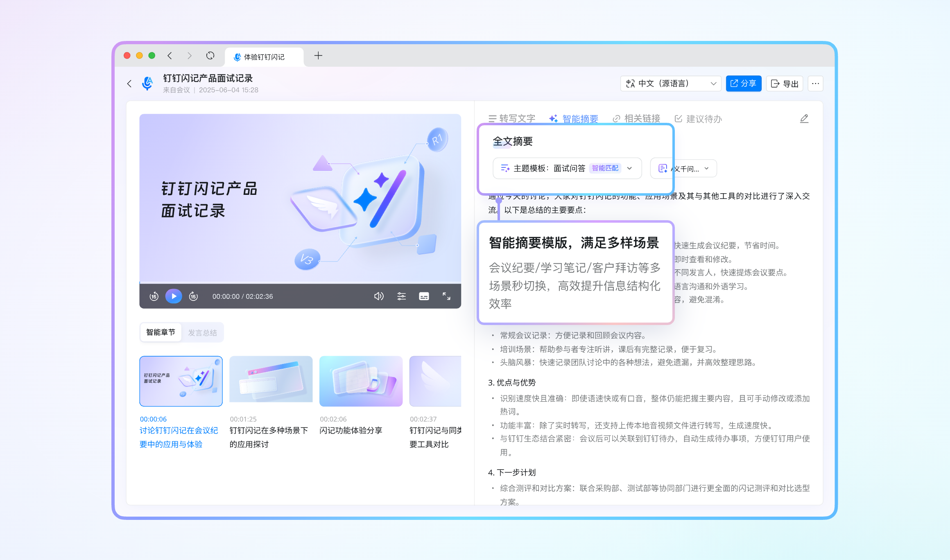The width and height of the screenshot is (950, 560).
Task: Click the edit pencil icon for summary
Action: click(x=804, y=119)
